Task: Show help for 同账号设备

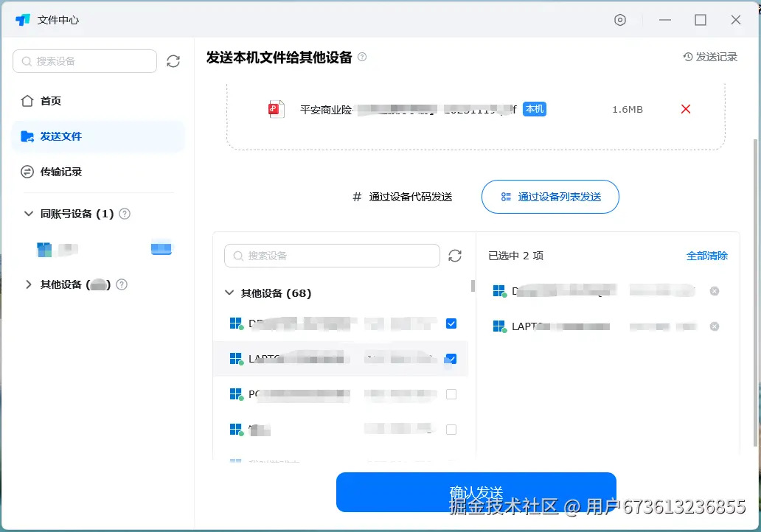Action: pyautogui.click(x=125, y=214)
